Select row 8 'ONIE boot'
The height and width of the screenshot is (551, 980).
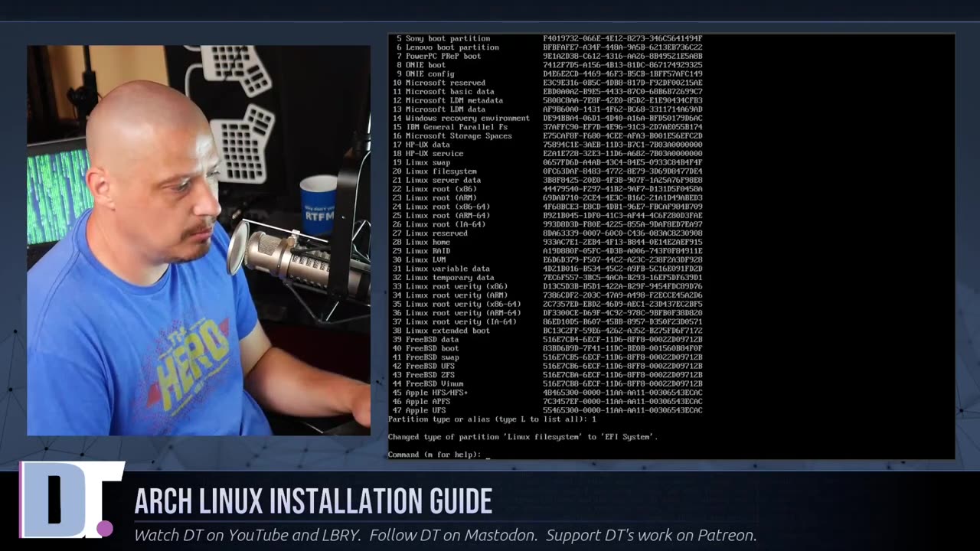coord(548,65)
